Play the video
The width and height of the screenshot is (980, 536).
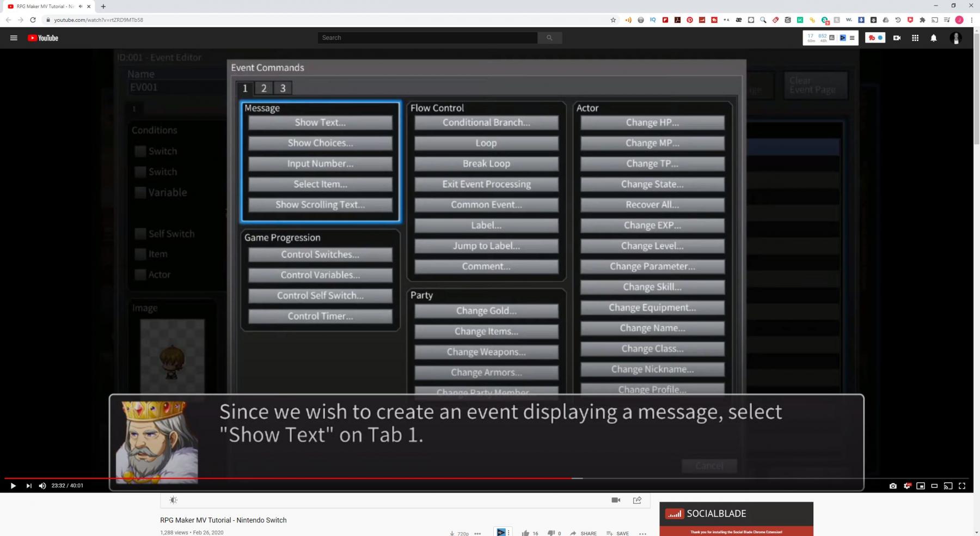tap(13, 486)
